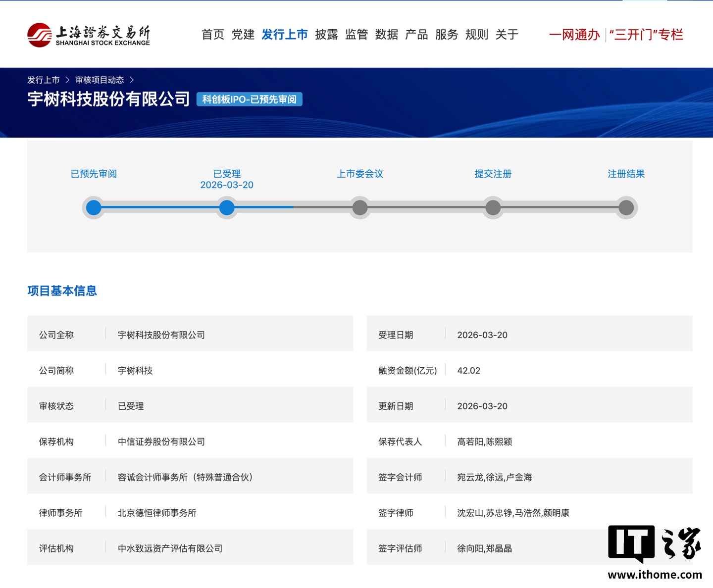Image resolution: width=713 pixels, height=588 pixels.
Task: Select the 注册结果 timeline node
Action: [626, 208]
